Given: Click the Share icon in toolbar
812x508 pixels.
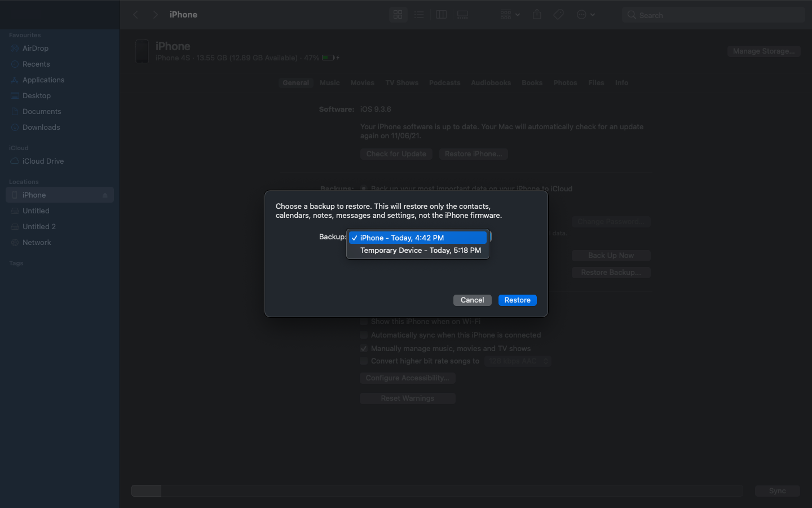Looking at the screenshot, I should click(537, 15).
